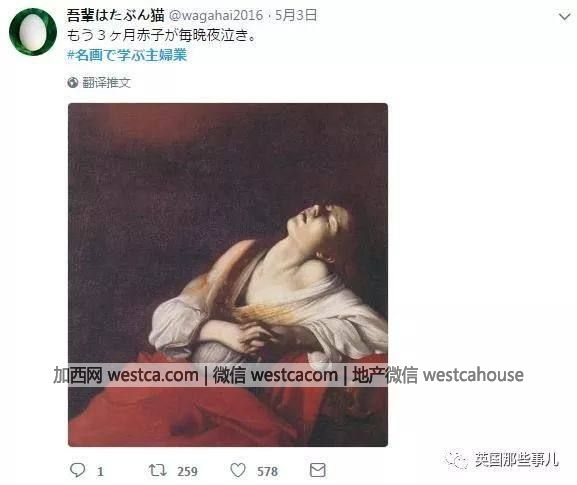
Task: Click the reply count 1
Action: 100,471
